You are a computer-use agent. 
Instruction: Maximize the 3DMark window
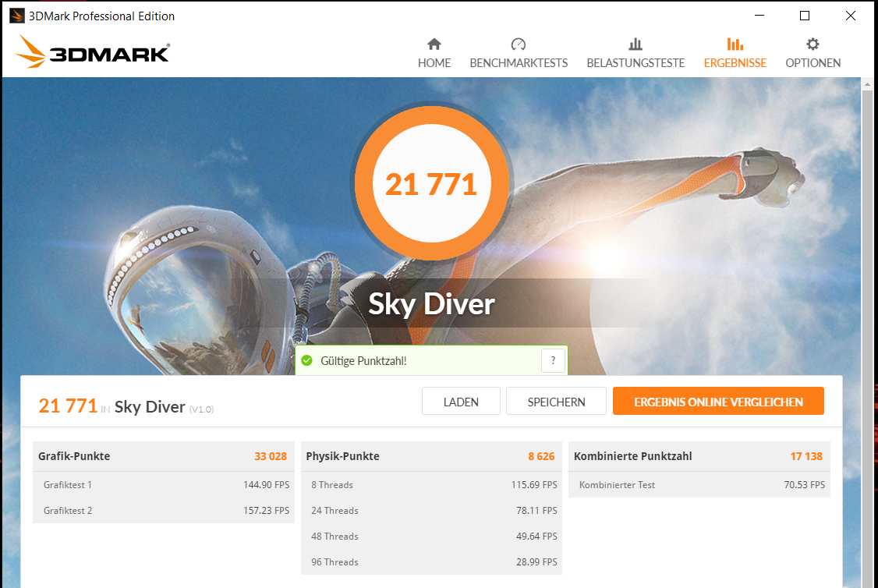point(805,16)
